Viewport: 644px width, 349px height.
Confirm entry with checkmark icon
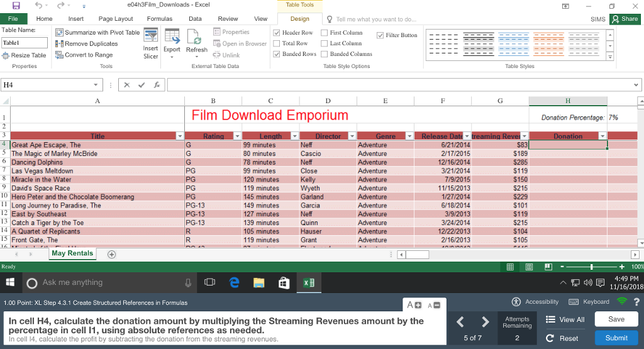[x=142, y=85]
